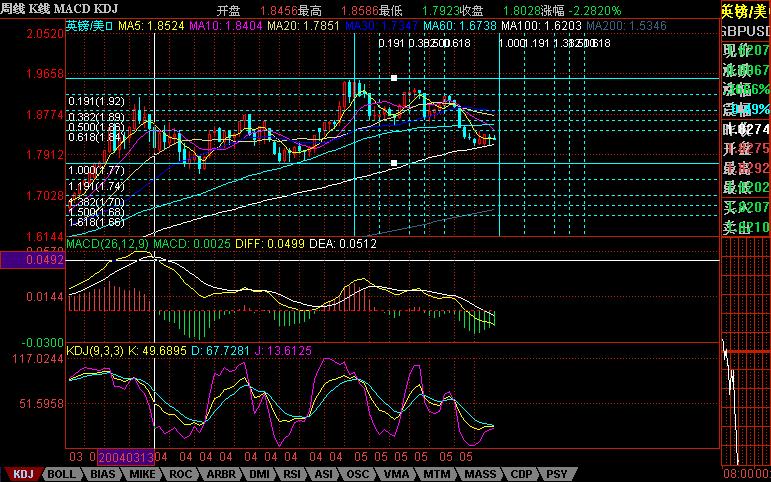
Task: Click the 0.382(1.89) Fibonacci level label
Action: 96,117
